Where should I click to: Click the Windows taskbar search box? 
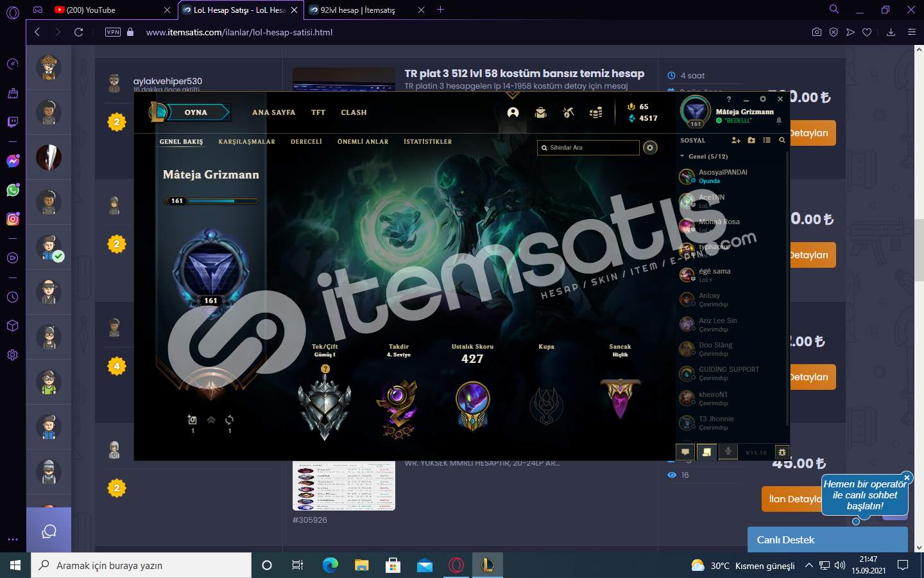(x=141, y=565)
